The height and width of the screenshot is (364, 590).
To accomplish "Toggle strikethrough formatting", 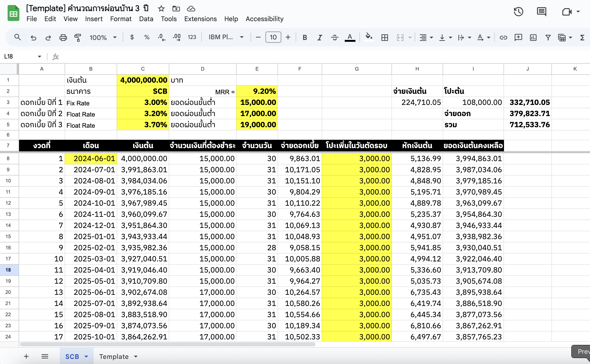I will [x=335, y=38].
